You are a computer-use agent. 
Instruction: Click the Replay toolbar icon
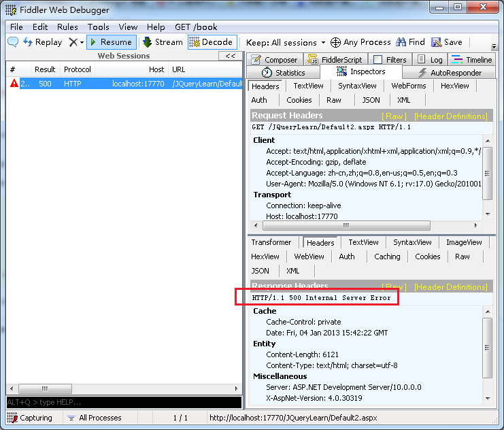click(x=28, y=42)
